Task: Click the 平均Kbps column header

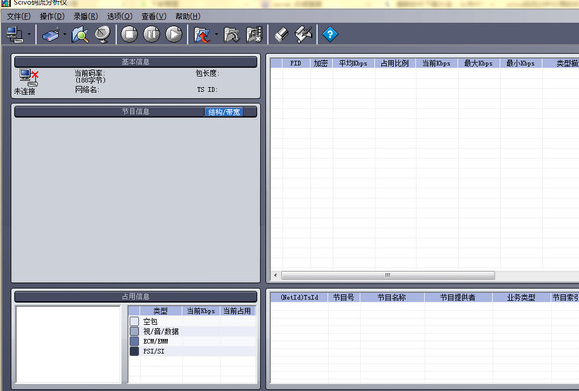Action: click(353, 63)
